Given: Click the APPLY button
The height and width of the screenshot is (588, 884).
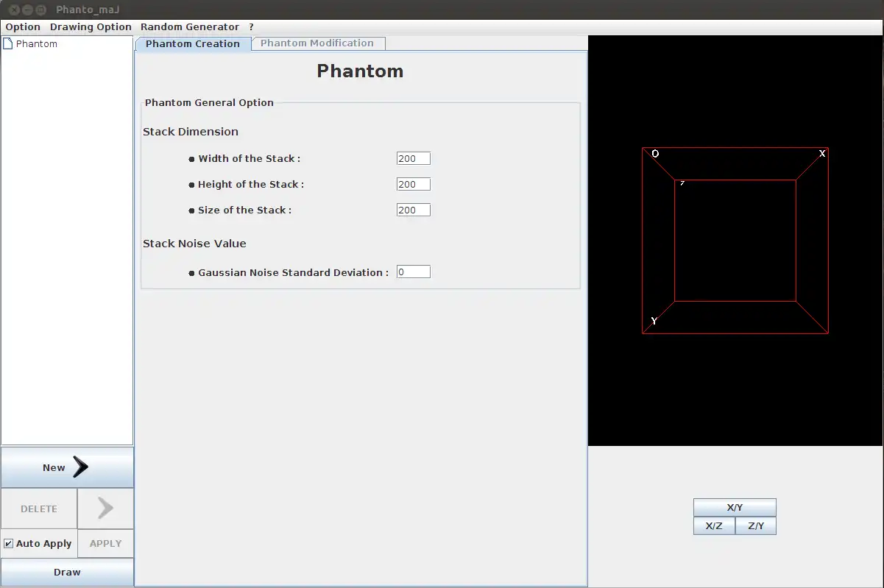Looking at the screenshot, I should coord(105,544).
